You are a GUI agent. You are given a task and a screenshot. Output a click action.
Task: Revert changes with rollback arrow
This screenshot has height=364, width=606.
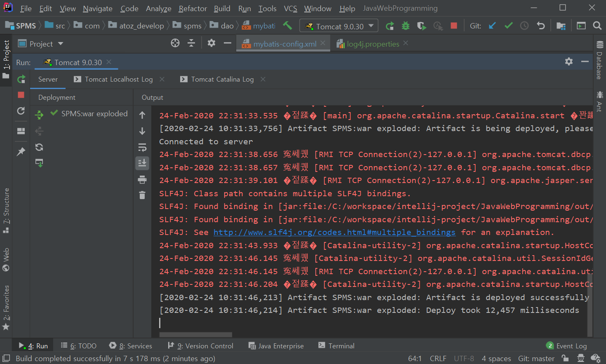point(541,26)
